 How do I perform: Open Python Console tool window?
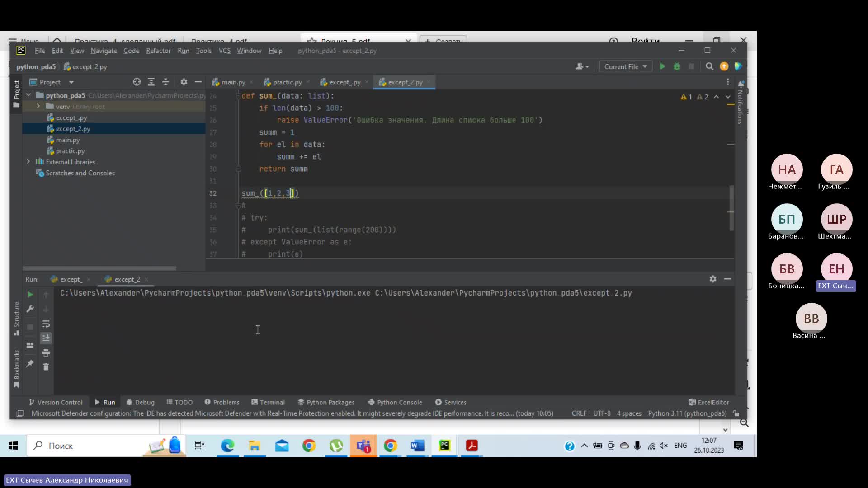[395, 402]
